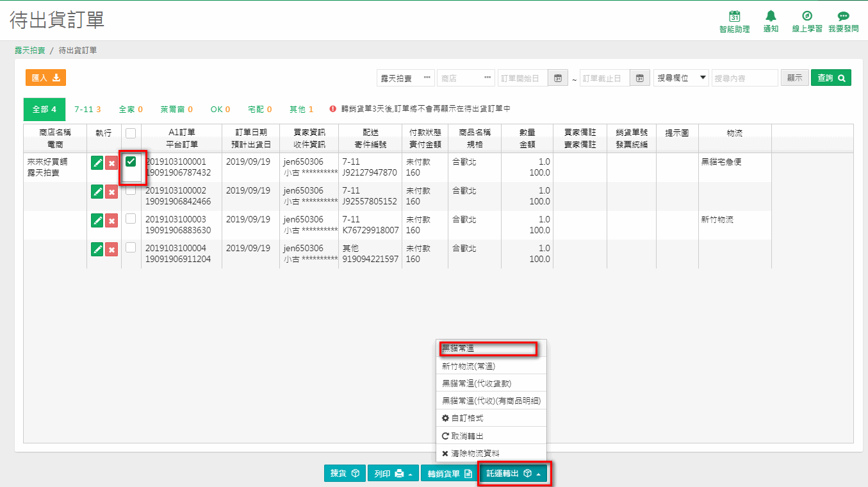Edit order 2019103100004 with pencil icon
The image size is (868, 487).
point(97,249)
